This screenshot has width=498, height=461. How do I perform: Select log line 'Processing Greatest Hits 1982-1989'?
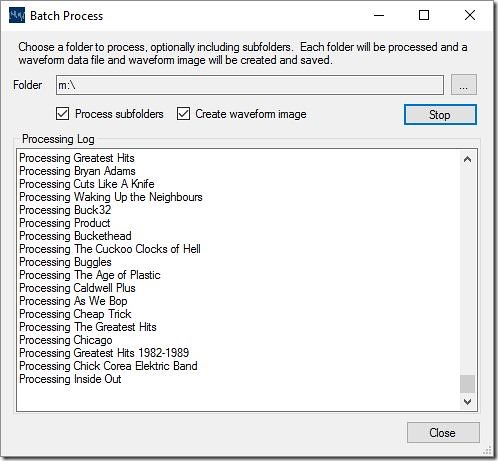tap(104, 353)
